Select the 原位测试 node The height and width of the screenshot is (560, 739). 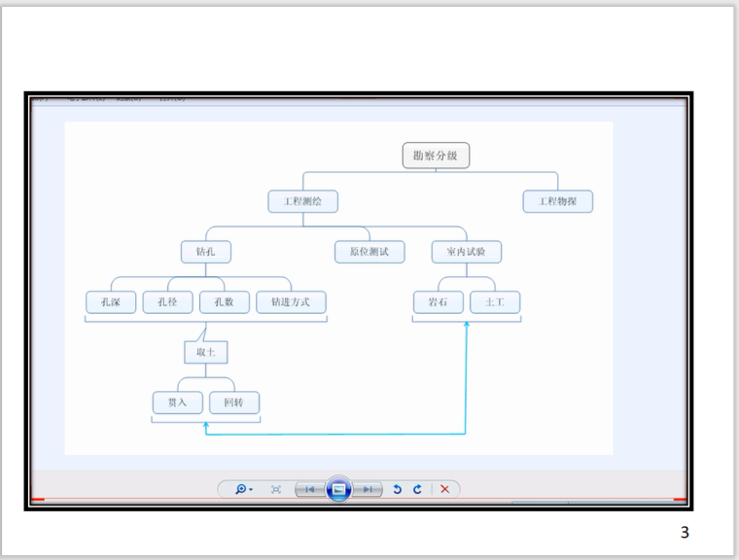[x=363, y=252]
